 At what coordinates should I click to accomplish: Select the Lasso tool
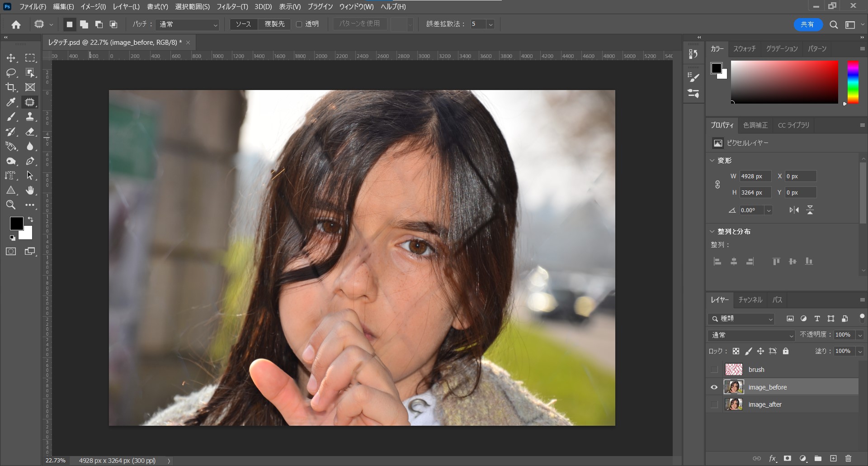pos(11,73)
